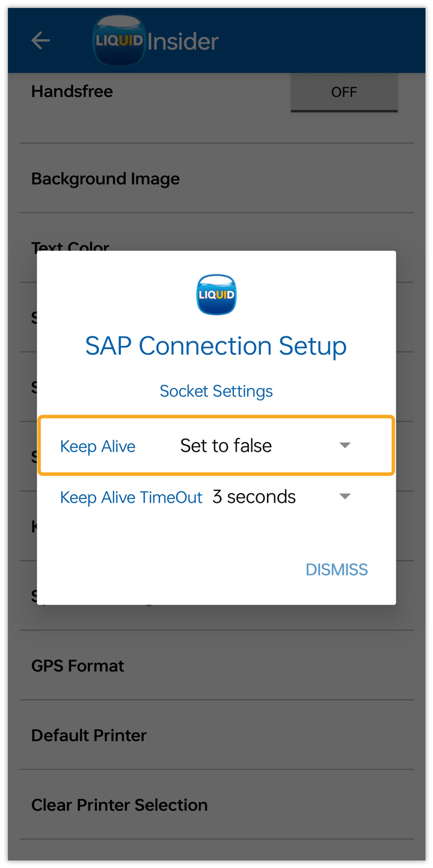Click the Keep Alive TimeOut label
Viewport: 433px width, 868px height.
pyautogui.click(x=131, y=497)
